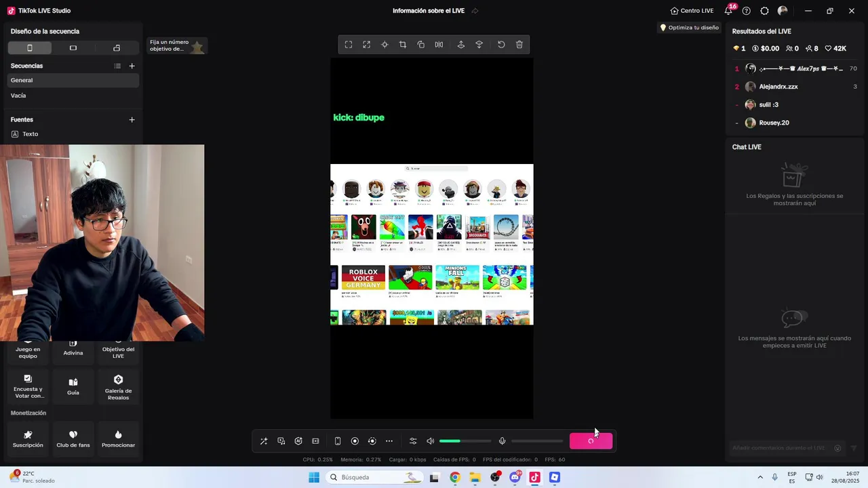Click Información sobre el LIVE title

tap(429, 11)
